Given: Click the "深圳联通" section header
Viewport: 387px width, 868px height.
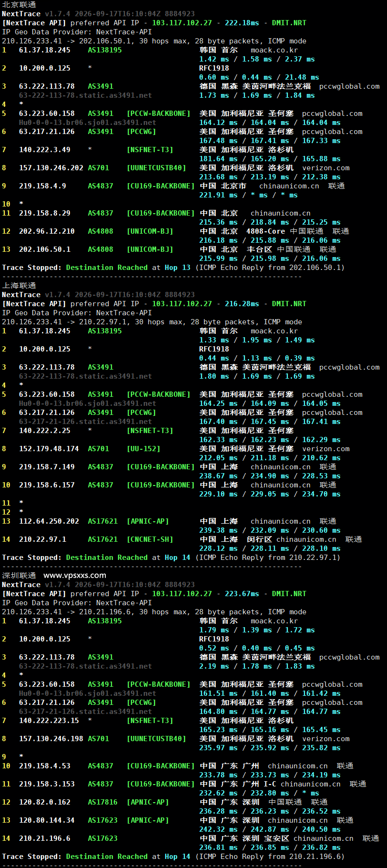Looking at the screenshot, I should pos(19,576).
